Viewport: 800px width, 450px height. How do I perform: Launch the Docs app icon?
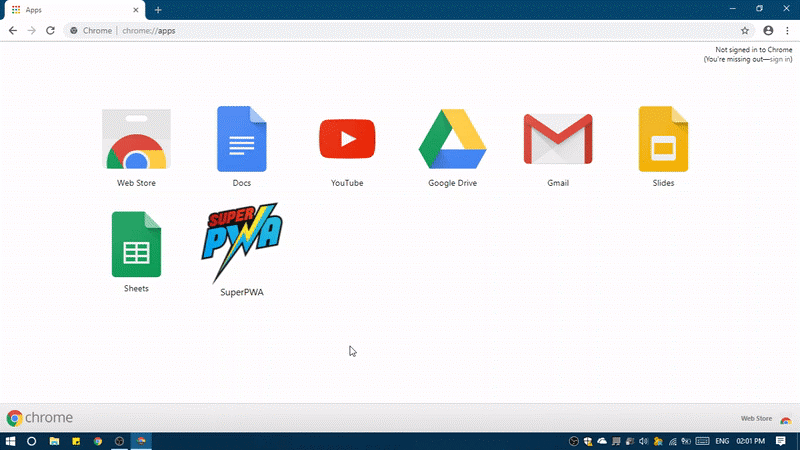tap(242, 139)
